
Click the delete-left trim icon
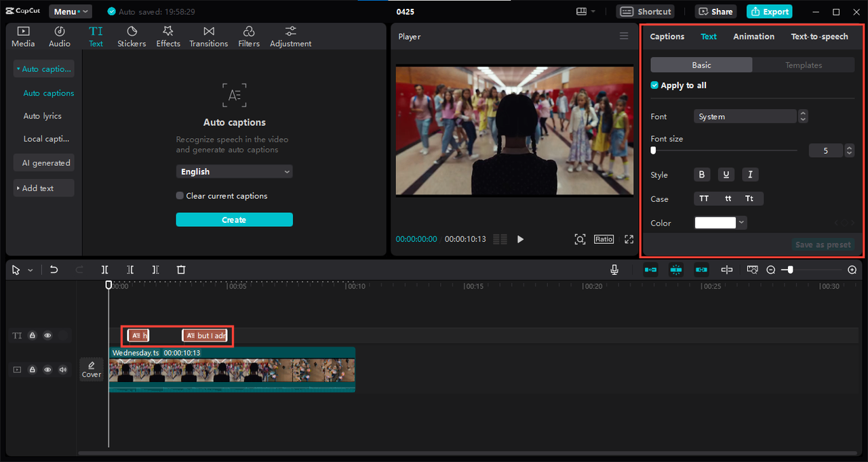coord(130,270)
